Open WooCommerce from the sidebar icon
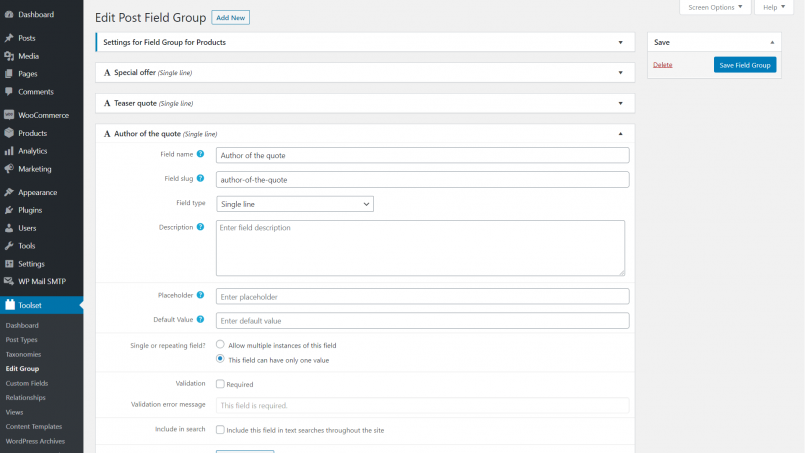 (9, 115)
